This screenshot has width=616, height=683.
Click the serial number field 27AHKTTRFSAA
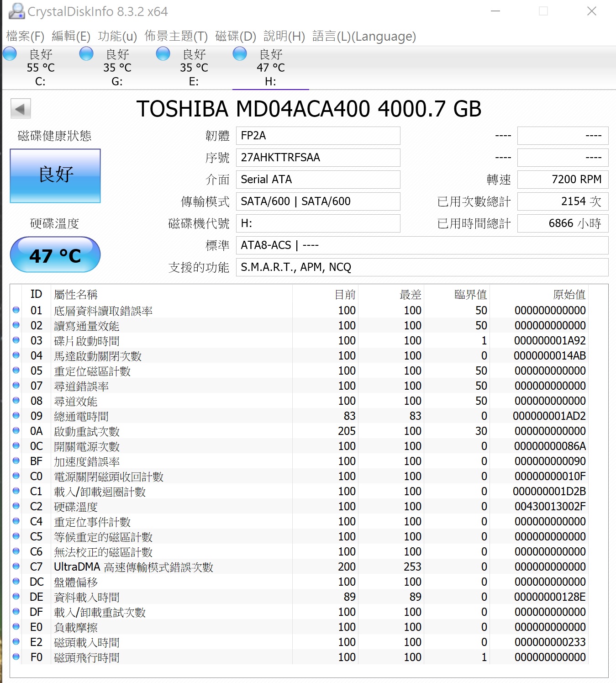pos(318,158)
